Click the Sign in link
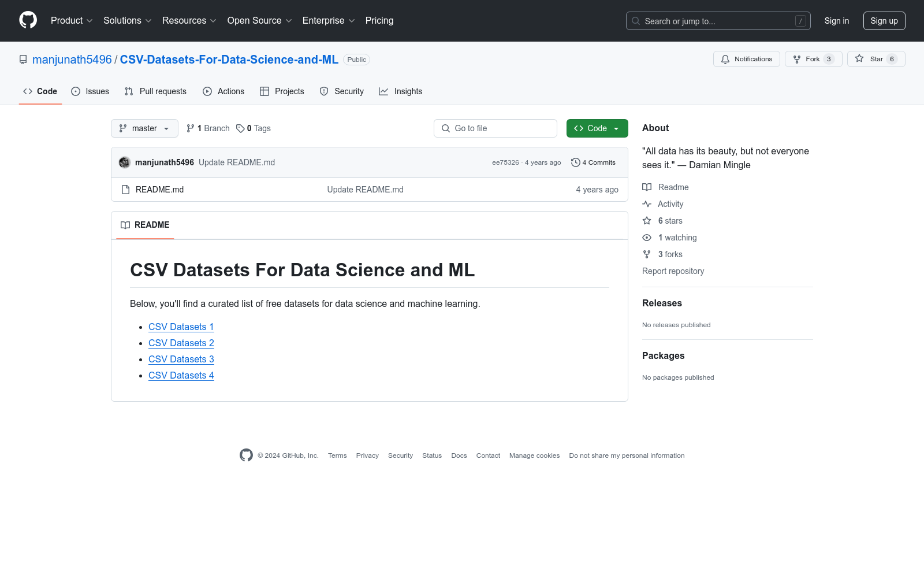The height and width of the screenshot is (578, 924). coord(837,21)
